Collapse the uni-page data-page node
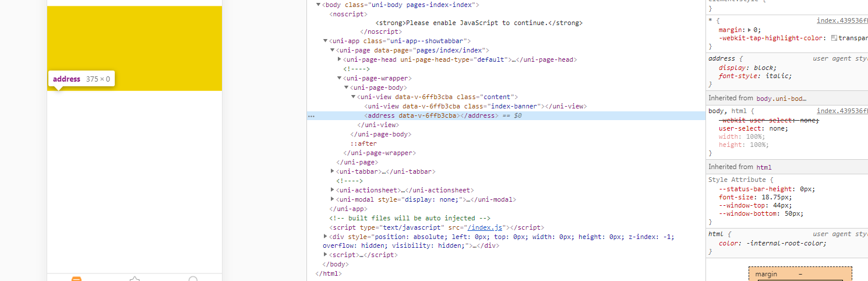 pos(332,51)
